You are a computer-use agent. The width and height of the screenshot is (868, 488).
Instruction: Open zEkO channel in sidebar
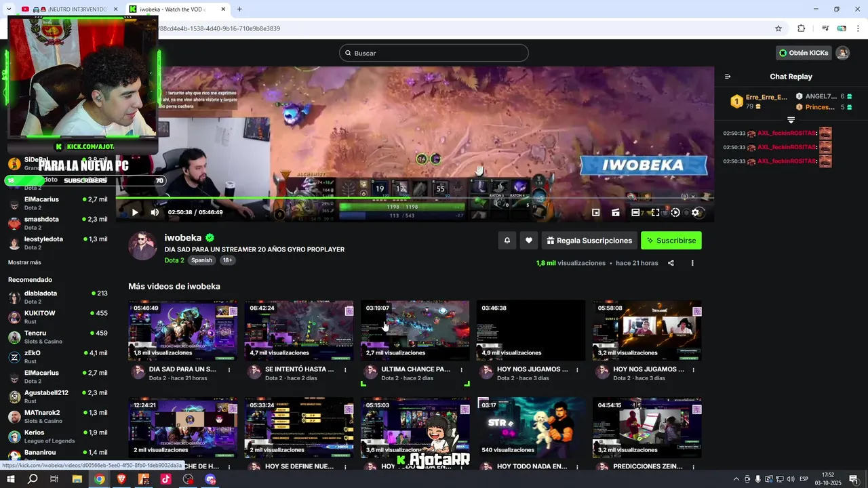(58, 357)
